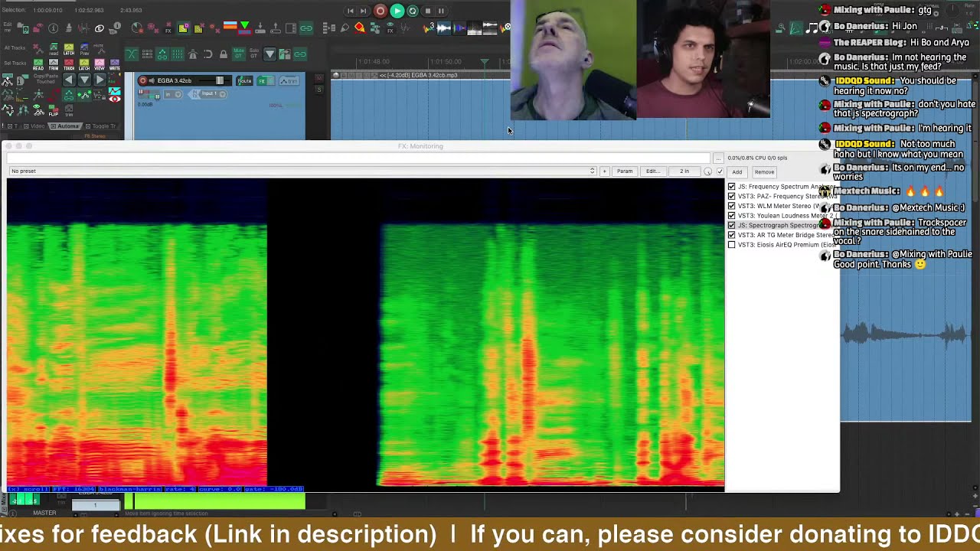980x551 pixels.
Task: Click the transport Stop button
Action: tap(428, 11)
